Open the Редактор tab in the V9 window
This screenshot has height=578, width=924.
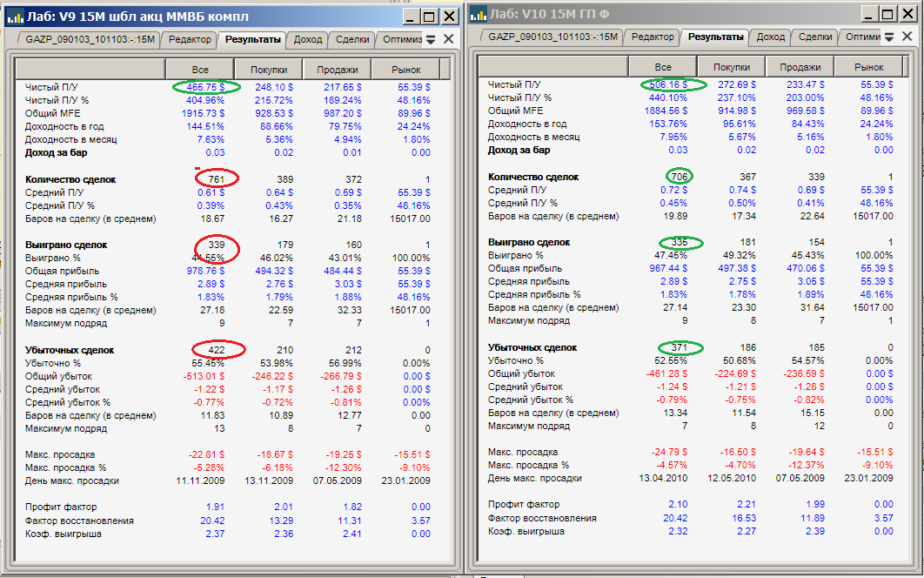pyautogui.click(x=190, y=39)
